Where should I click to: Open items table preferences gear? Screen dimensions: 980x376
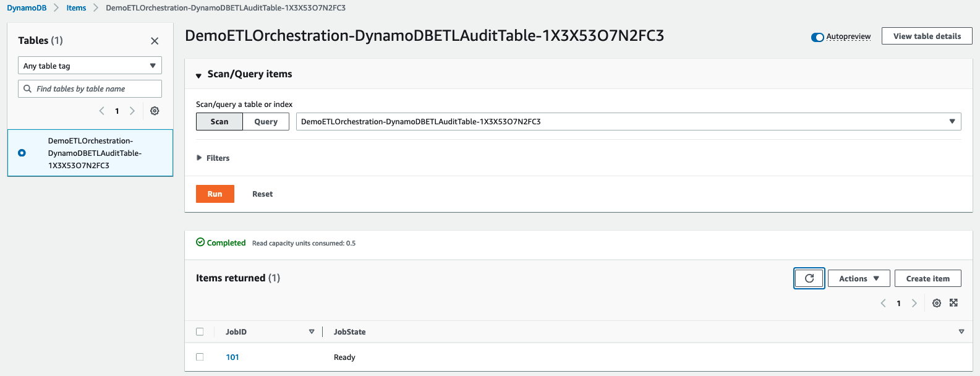coord(937,303)
